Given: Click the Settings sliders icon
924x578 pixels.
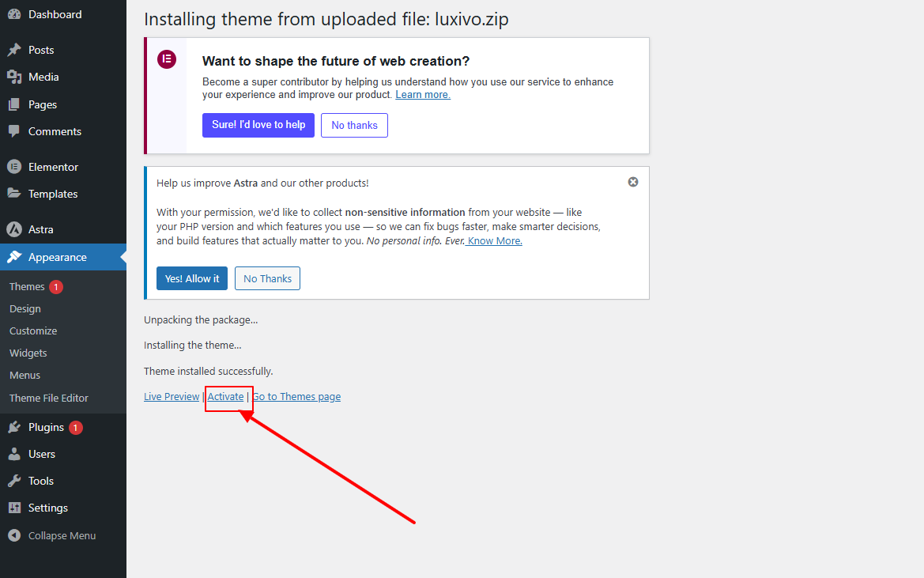Looking at the screenshot, I should (14, 508).
